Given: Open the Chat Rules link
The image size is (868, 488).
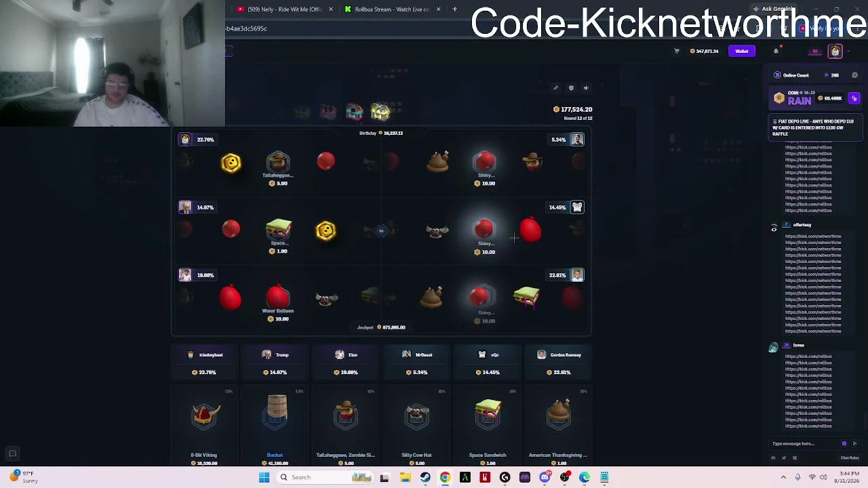Looking at the screenshot, I should 850,458.
